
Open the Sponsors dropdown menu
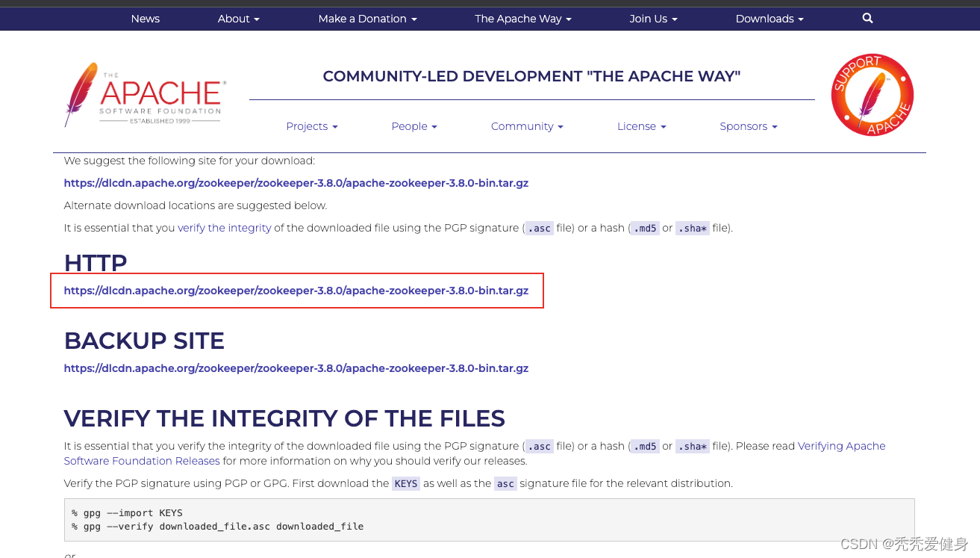[x=749, y=126]
